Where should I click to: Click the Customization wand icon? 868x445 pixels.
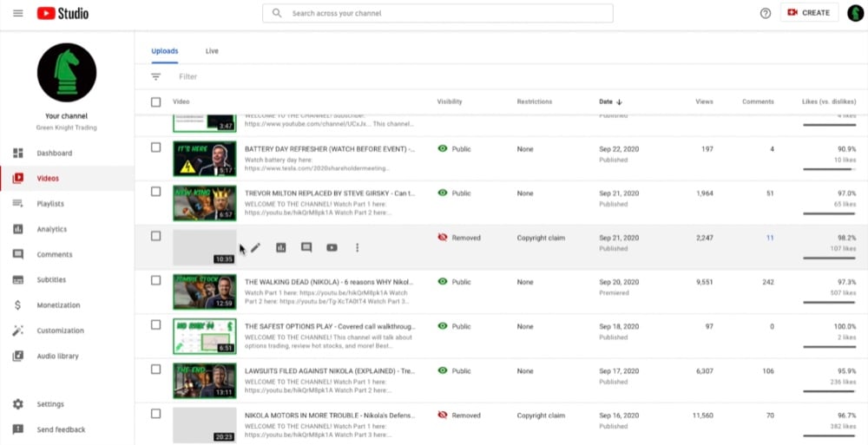pyautogui.click(x=17, y=330)
